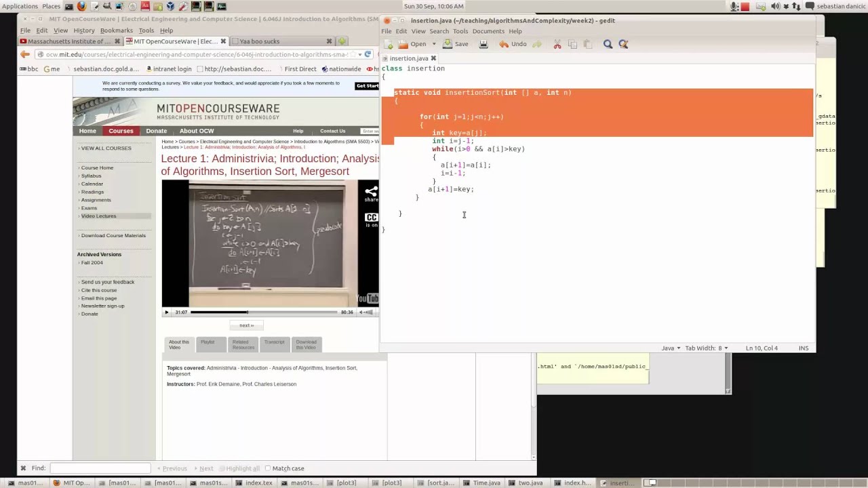Open the video Transcript tab
This screenshot has height=488, width=868.
[274, 344]
